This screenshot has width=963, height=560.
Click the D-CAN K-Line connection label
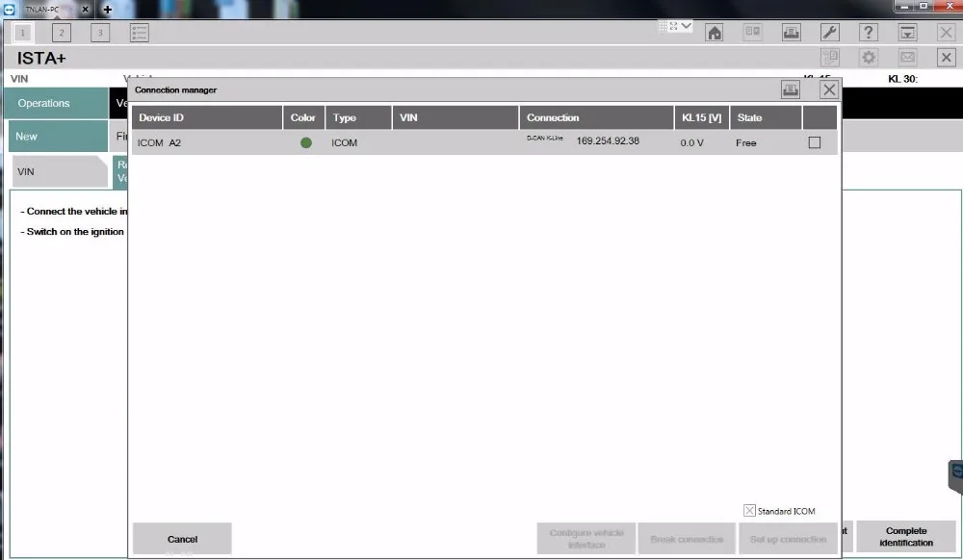click(545, 138)
